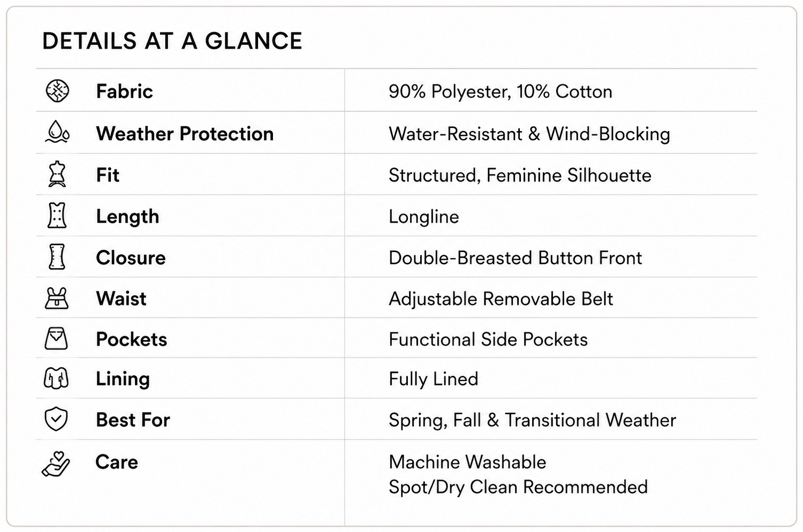The image size is (803, 532).
Task: Click the Closure button-front icon
Action: pos(57,256)
